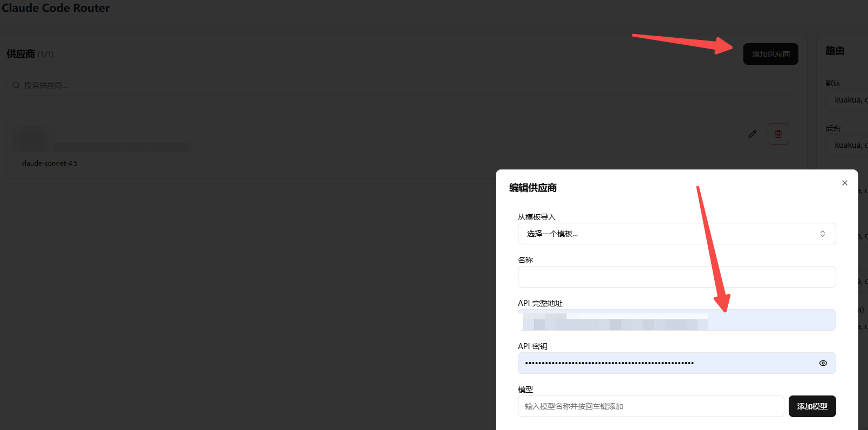Open the 后台 route dropdown showing kuakua

[847, 145]
